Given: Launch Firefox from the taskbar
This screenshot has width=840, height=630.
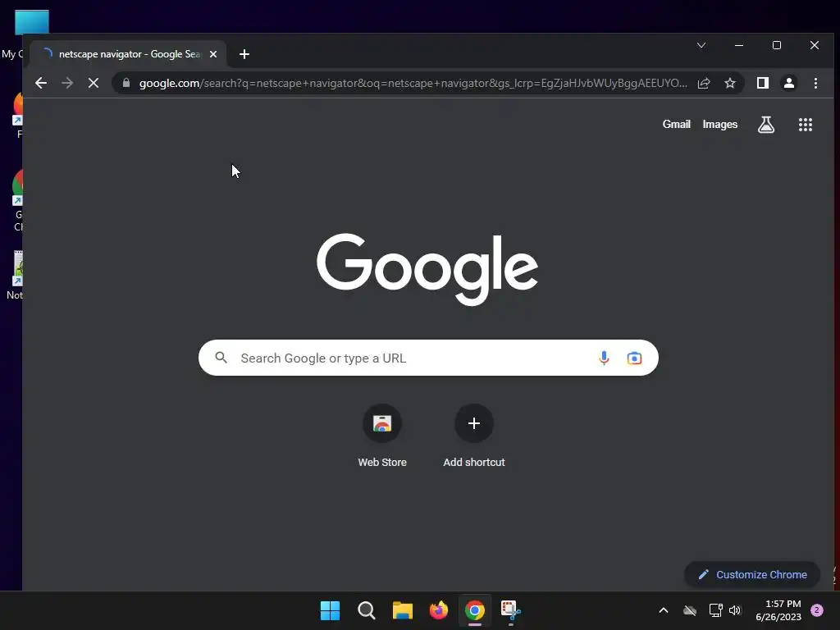Looking at the screenshot, I should (x=439, y=610).
